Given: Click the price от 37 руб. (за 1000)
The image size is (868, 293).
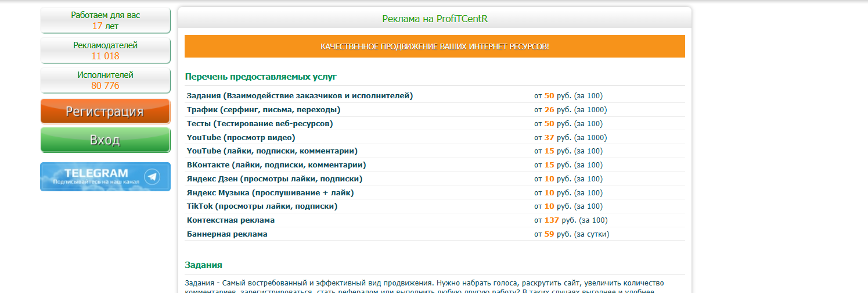Looking at the screenshot, I should coord(571,138).
